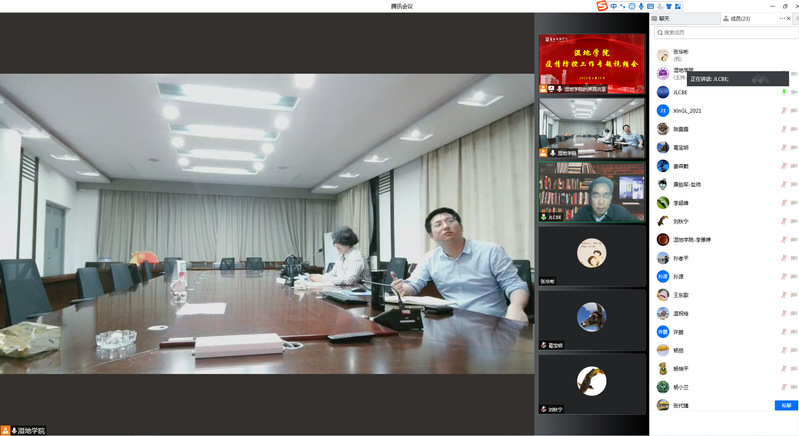Toggle the 中 language mode in the IME bar
This screenshot has height=436, width=799.
pyautogui.click(x=613, y=6)
